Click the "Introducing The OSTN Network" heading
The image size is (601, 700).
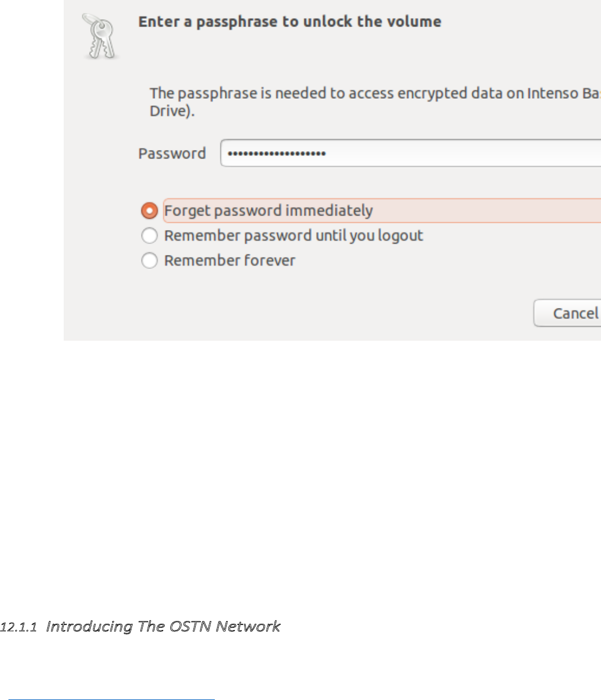coord(163,627)
